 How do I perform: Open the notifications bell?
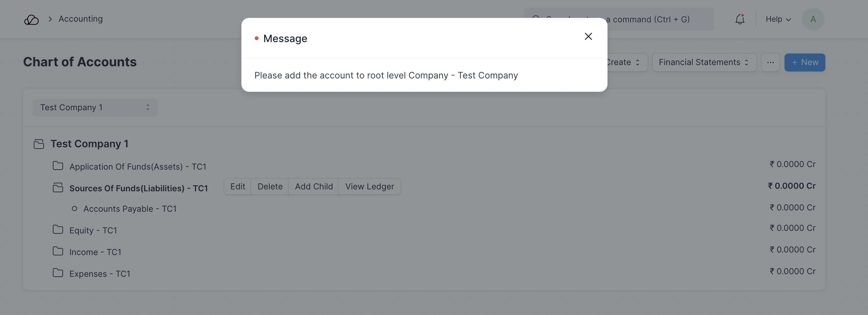tap(740, 19)
